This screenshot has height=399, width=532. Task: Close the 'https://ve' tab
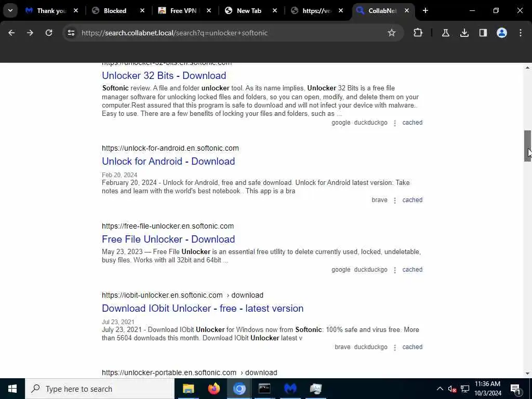[x=341, y=10]
